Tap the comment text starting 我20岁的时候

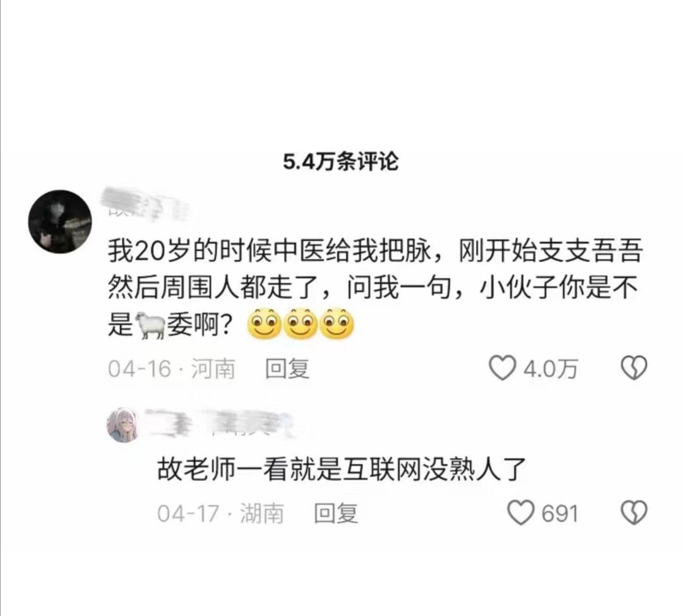click(x=374, y=288)
